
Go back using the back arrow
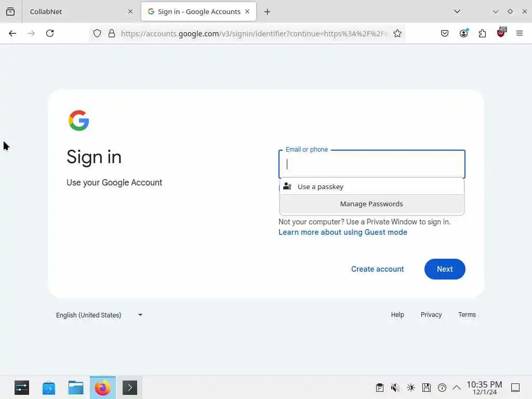coord(12,33)
